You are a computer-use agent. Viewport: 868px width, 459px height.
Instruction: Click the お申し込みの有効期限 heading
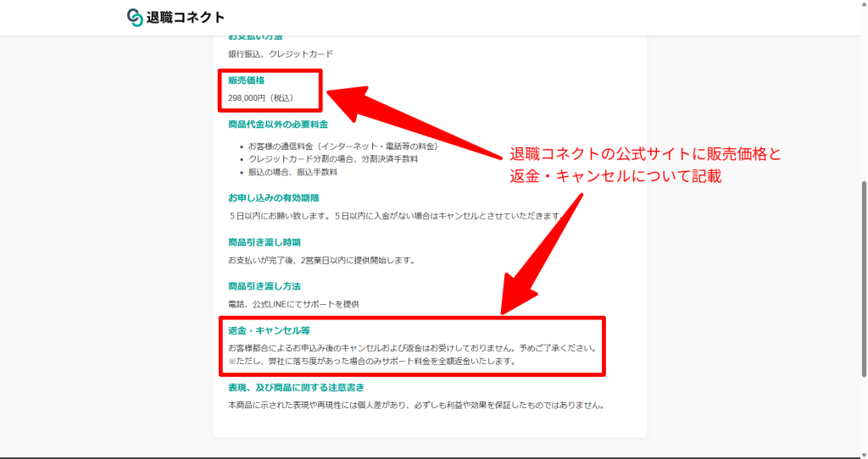(x=274, y=198)
